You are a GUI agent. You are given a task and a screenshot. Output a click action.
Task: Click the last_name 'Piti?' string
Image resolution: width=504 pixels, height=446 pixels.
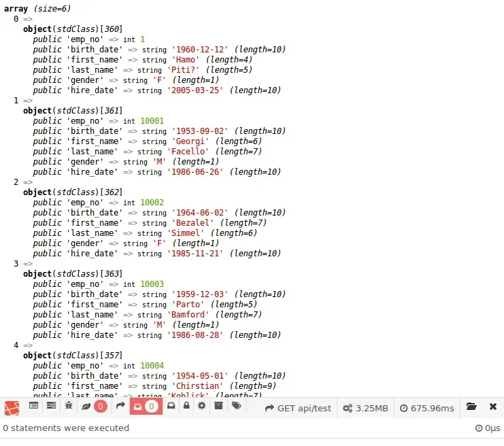point(183,70)
